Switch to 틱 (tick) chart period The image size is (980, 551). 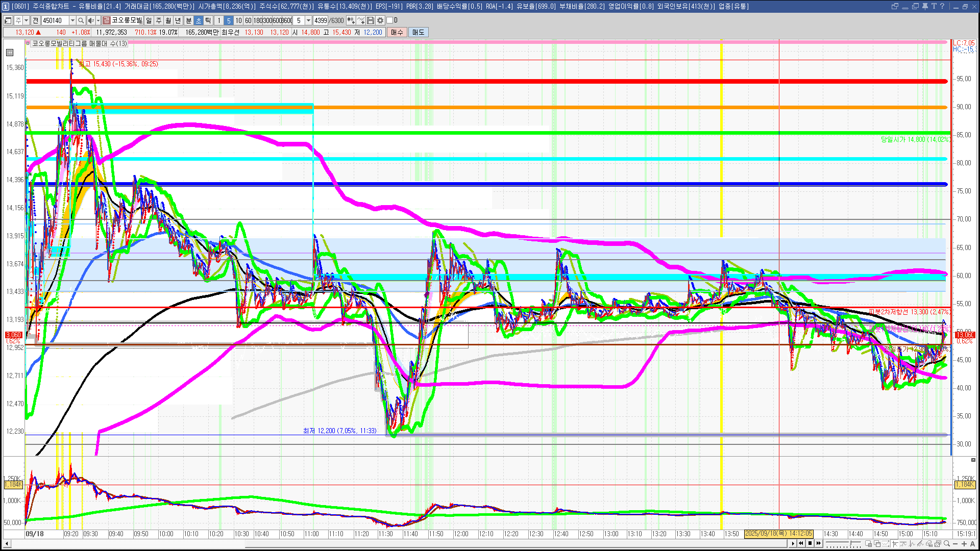coord(208,20)
